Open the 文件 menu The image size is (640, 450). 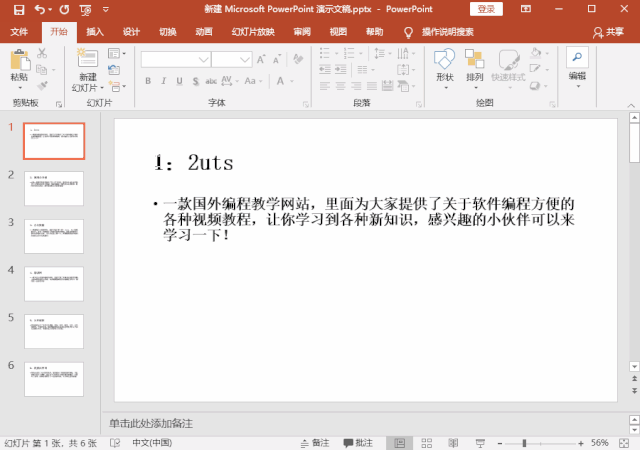(x=19, y=32)
